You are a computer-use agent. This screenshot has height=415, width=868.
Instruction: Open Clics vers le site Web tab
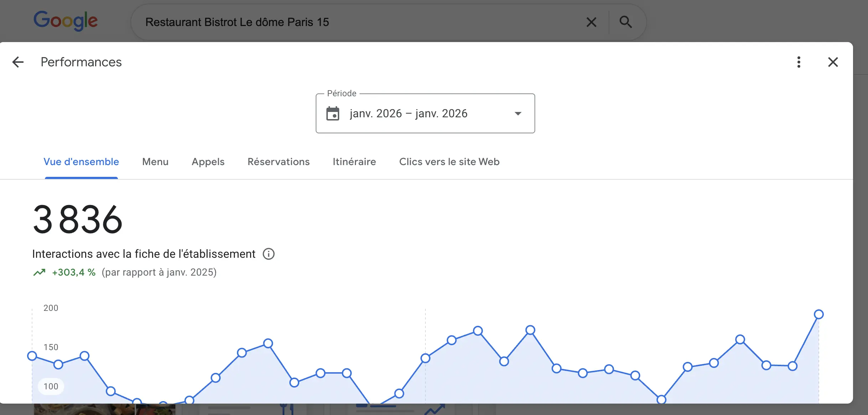(449, 162)
